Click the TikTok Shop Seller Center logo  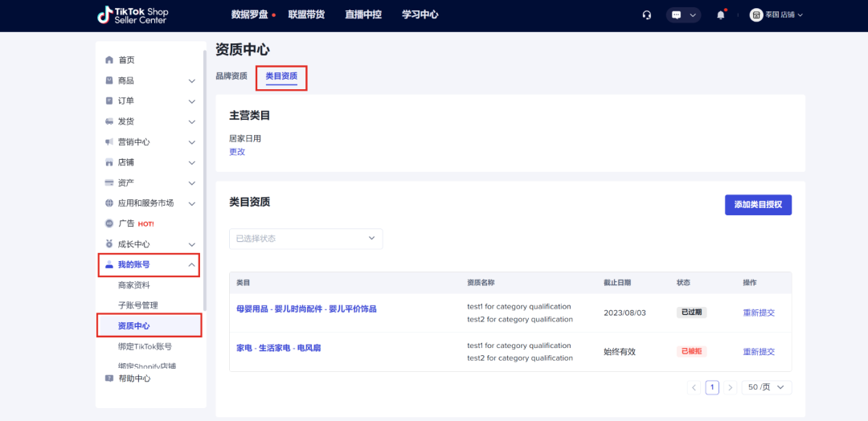[133, 15]
